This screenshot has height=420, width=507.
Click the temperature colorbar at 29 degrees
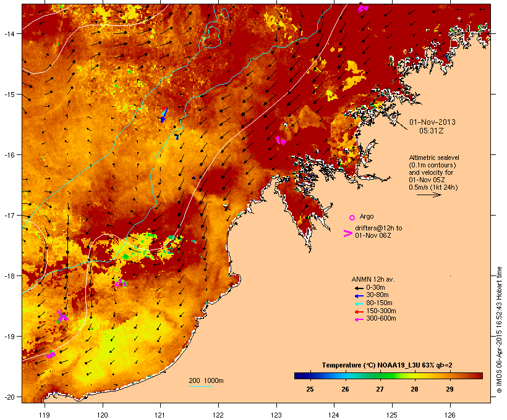pyautogui.click(x=449, y=376)
